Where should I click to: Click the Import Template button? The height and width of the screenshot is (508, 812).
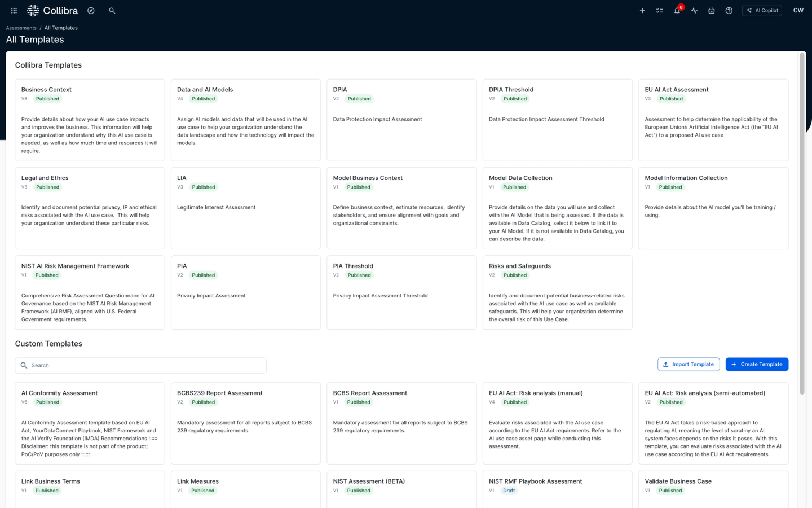689,365
